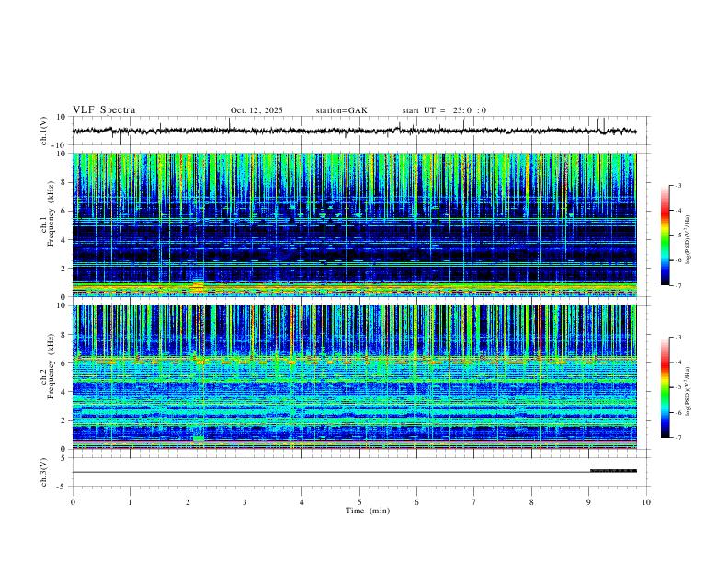Image resolution: width=728 pixels, height=563 pixels.
Task: Click time axis tick label "3"
Action: (245, 502)
